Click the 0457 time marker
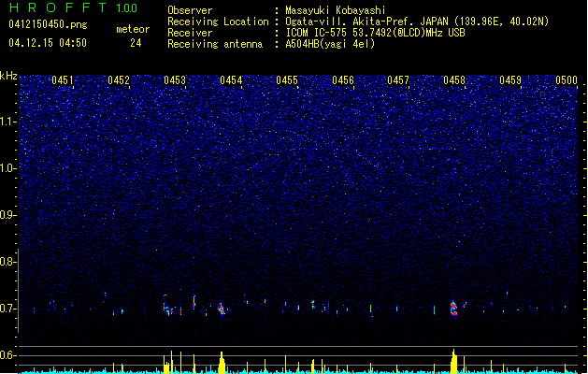 pyautogui.click(x=398, y=80)
